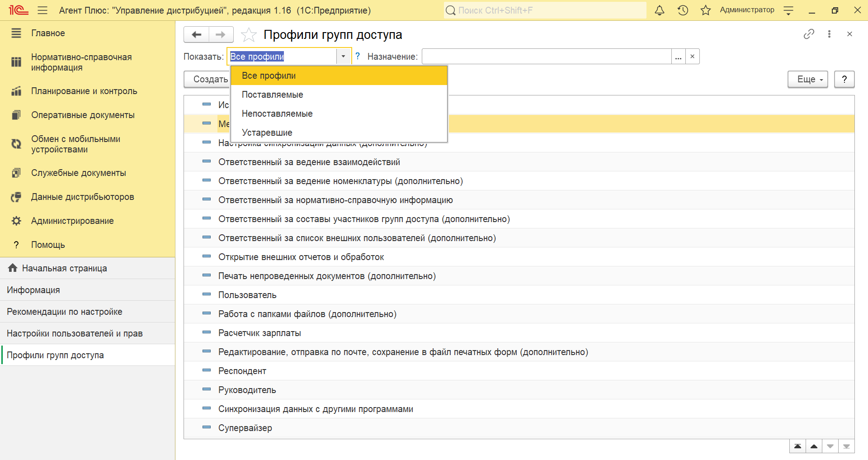The width and height of the screenshot is (868, 460).
Task: Select row Ответственный за ведение номенклатуры (дополнительно)
Action: pyautogui.click(x=519, y=181)
